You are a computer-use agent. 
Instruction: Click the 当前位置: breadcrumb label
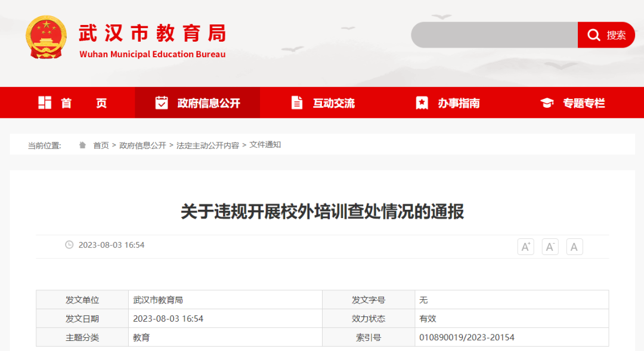coord(44,146)
